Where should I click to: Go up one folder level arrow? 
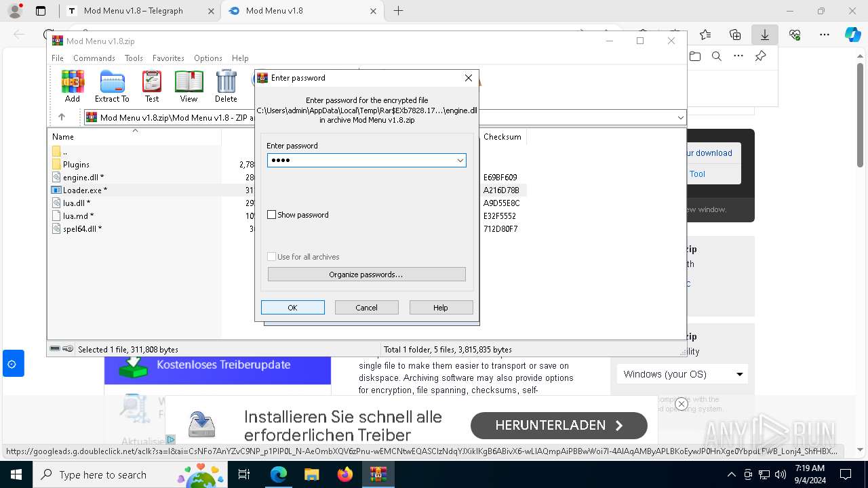coord(62,117)
